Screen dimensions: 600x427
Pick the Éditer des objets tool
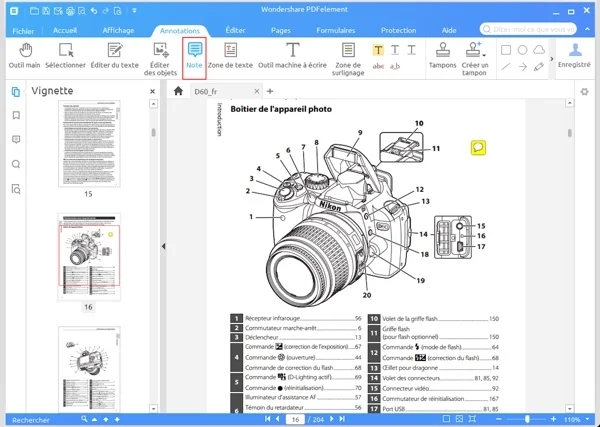[x=160, y=59]
